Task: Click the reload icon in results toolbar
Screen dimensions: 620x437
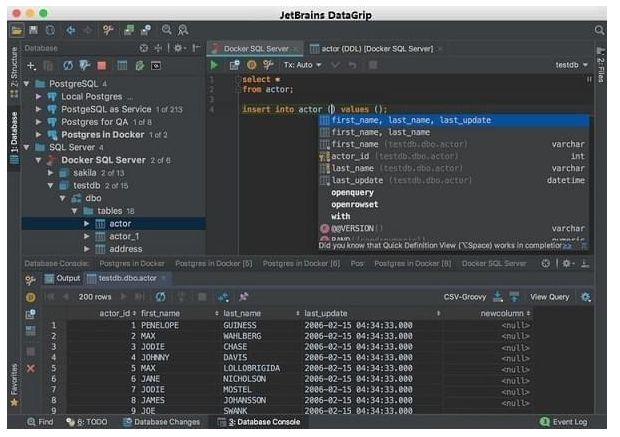Action: click(x=160, y=297)
